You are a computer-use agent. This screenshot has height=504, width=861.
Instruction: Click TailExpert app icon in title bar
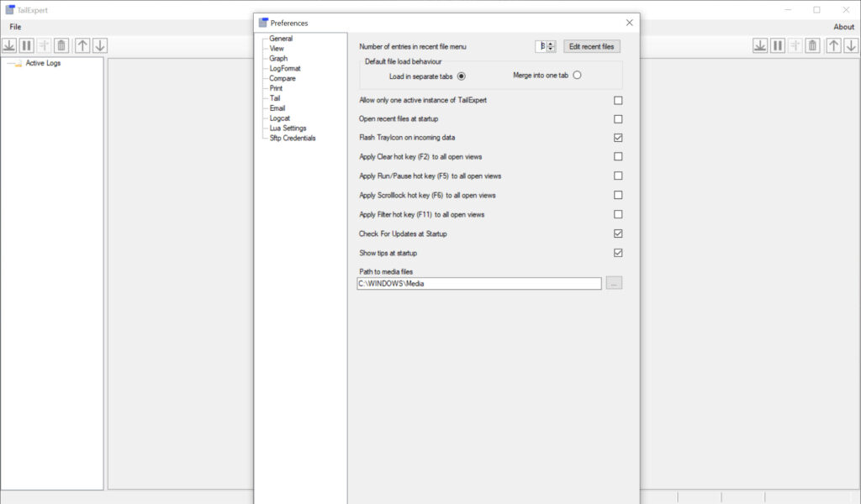pyautogui.click(x=10, y=10)
